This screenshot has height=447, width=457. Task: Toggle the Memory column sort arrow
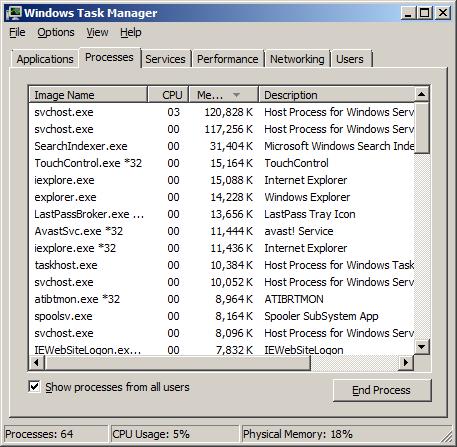pyautogui.click(x=236, y=95)
